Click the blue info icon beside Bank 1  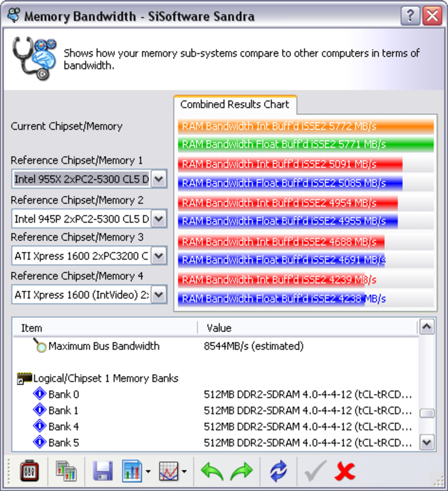[x=39, y=410]
